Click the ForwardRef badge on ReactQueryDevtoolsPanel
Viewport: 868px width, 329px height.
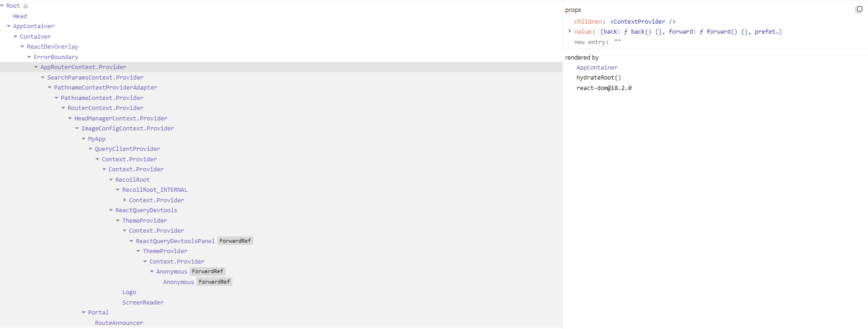pyautogui.click(x=235, y=241)
